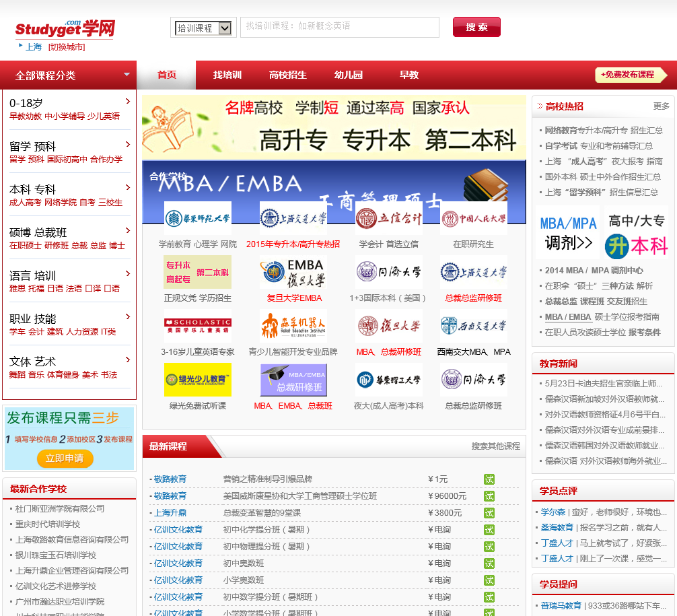
Task: Click 试 icon for 初中化学提分班
Action: 489,530
